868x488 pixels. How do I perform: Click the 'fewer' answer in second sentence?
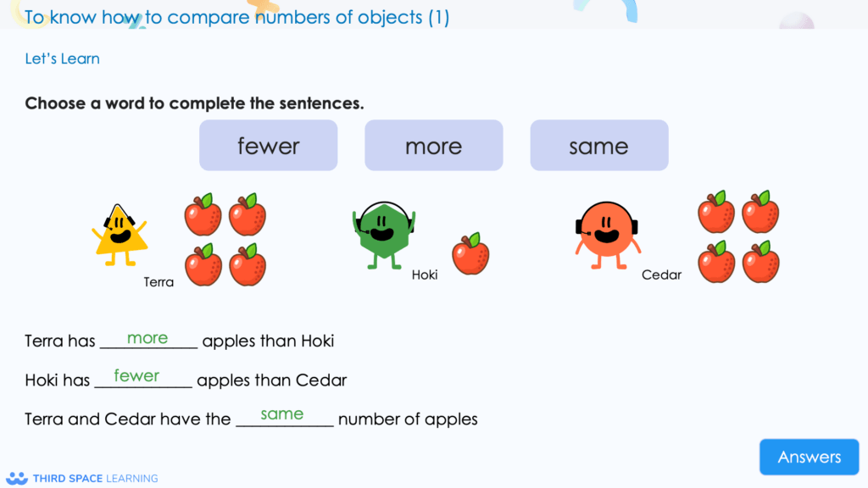[x=138, y=376]
